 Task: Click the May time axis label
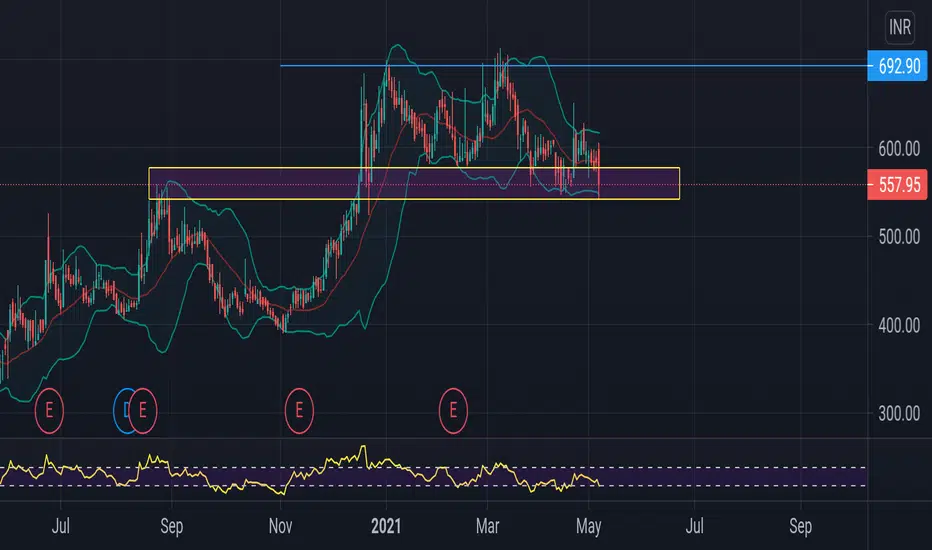tap(588, 526)
